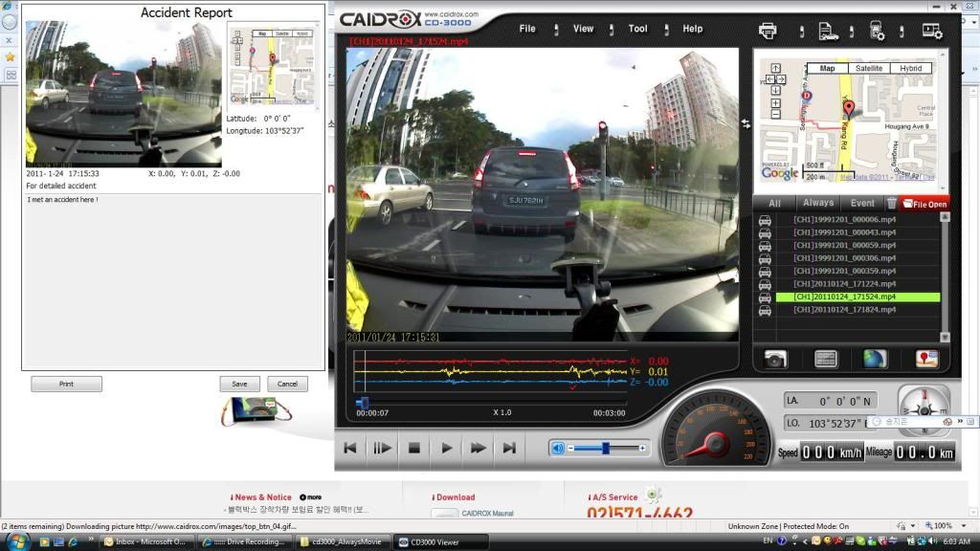Swap video and map with the arrows icon
This screenshot has width=980, height=551.
click(x=746, y=123)
